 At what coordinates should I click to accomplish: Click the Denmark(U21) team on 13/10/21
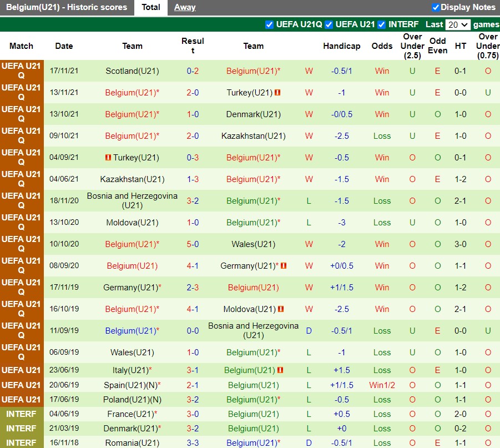coord(253,114)
